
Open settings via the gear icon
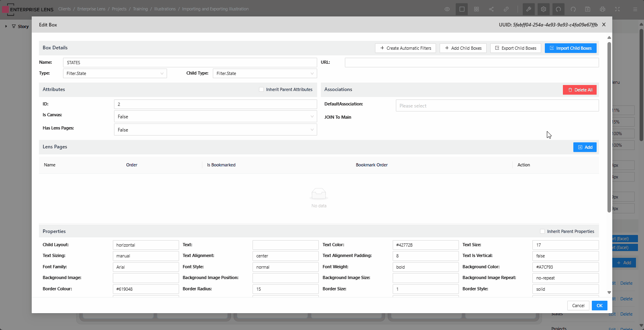[543, 9]
